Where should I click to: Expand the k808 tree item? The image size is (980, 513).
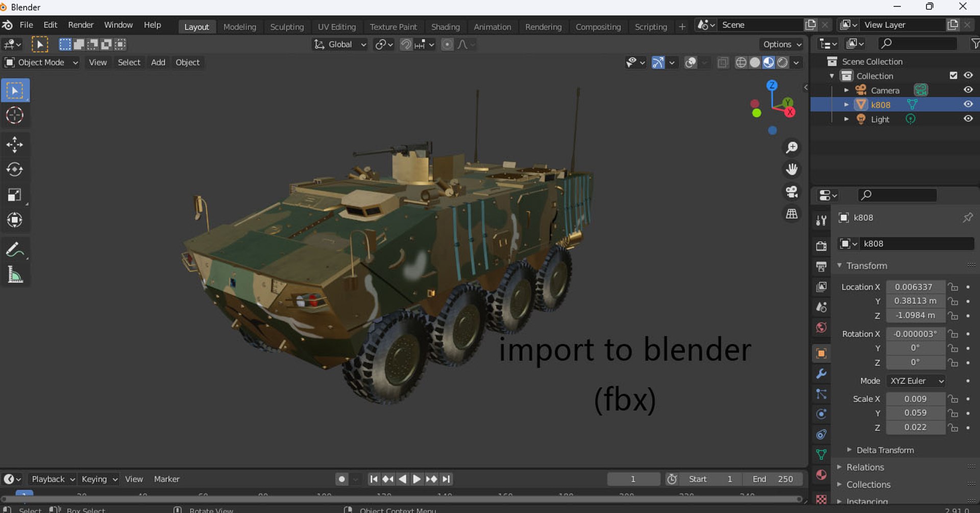click(x=846, y=105)
